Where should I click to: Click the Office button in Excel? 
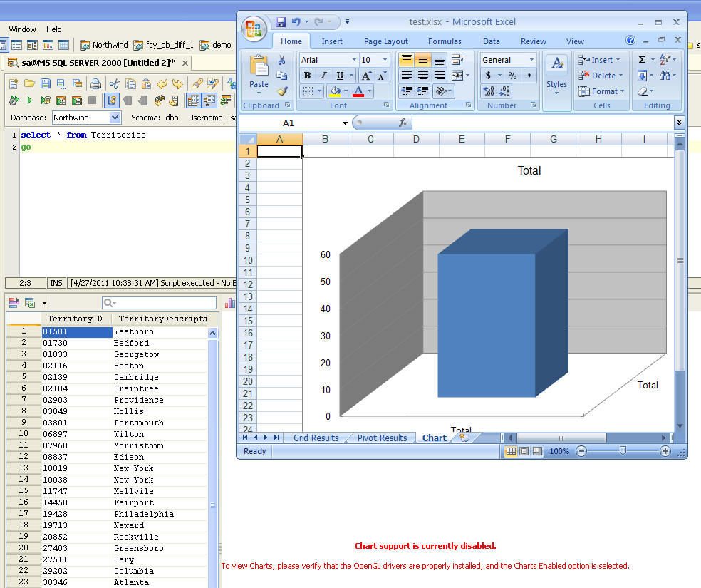pyautogui.click(x=254, y=29)
